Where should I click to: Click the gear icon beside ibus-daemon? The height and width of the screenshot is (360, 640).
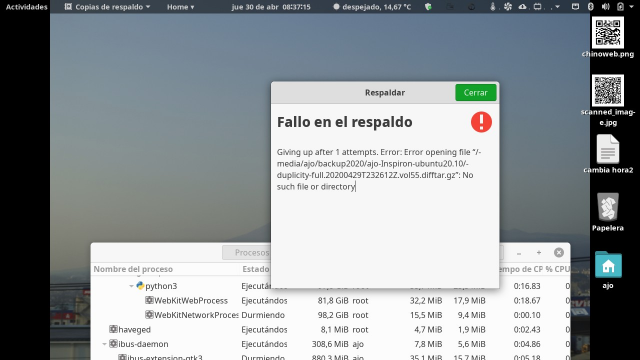pyautogui.click(x=113, y=344)
